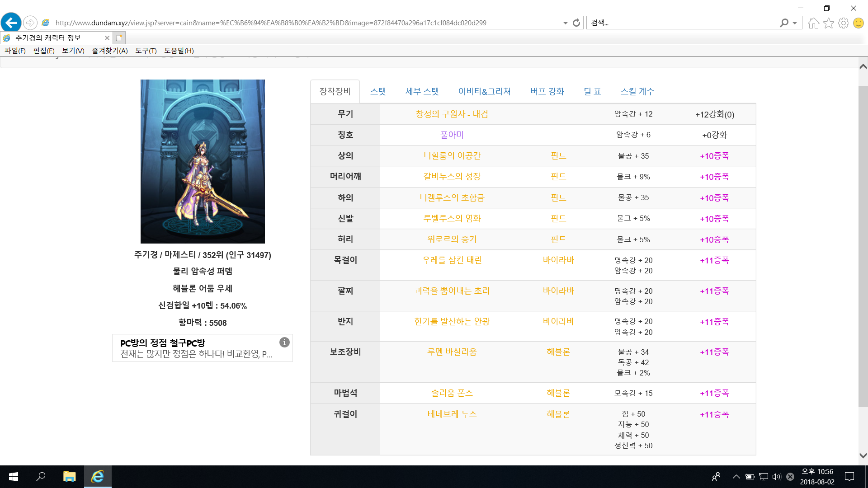
Task: Switch to the 아바타&크리쳐 tab
Action: click(x=485, y=91)
